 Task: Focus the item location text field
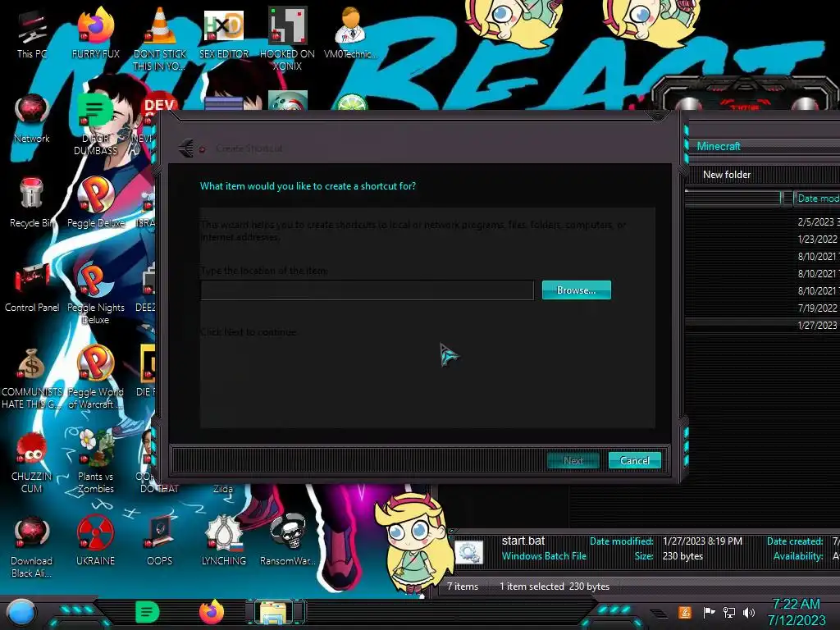367,290
